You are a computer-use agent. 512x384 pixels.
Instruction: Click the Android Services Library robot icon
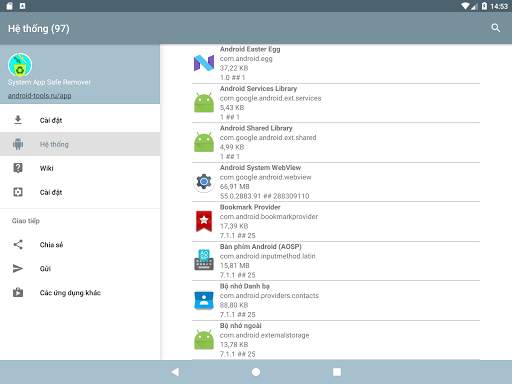(204, 103)
